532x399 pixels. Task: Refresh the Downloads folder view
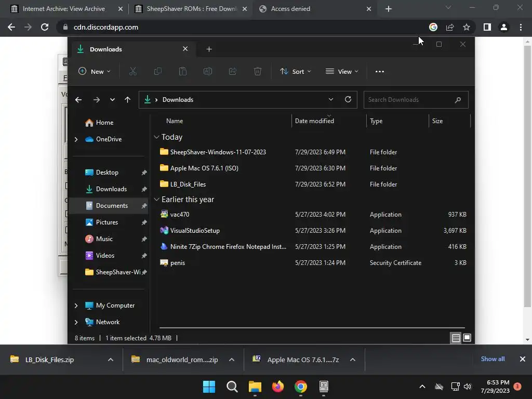tap(348, 99)
